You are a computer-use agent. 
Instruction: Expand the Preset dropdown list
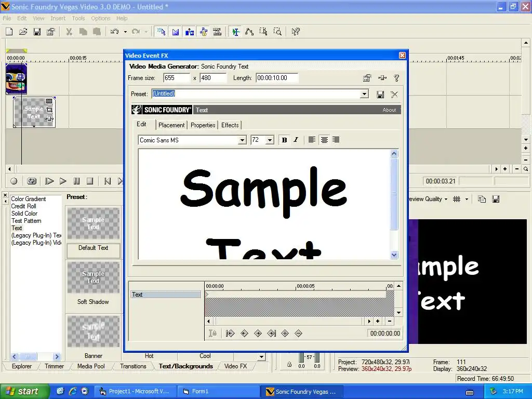(x=364, y=94)
